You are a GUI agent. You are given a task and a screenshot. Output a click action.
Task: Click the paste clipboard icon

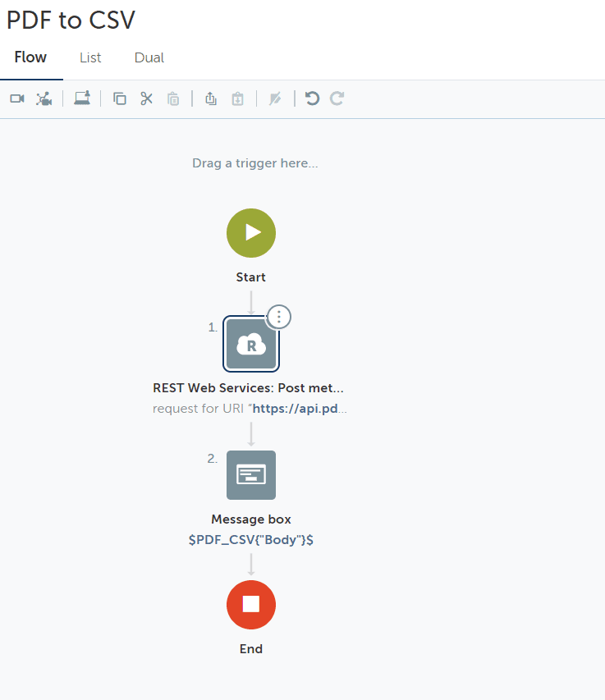click(x=173, y=99)
